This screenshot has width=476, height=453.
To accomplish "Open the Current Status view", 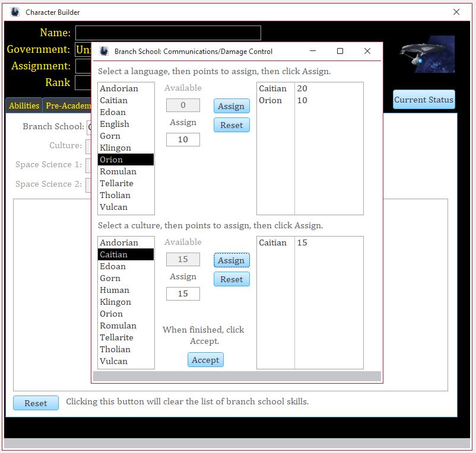I will click(424, 100).
